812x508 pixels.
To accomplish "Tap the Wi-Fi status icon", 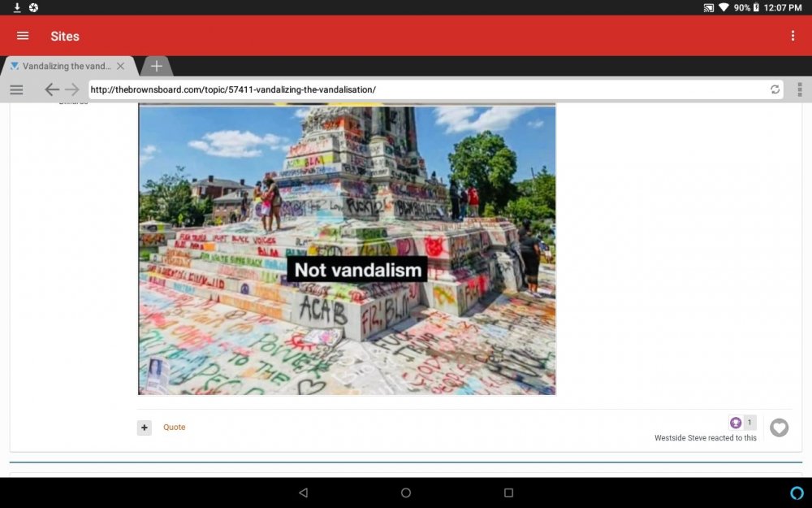I will (x=724, y=7).
